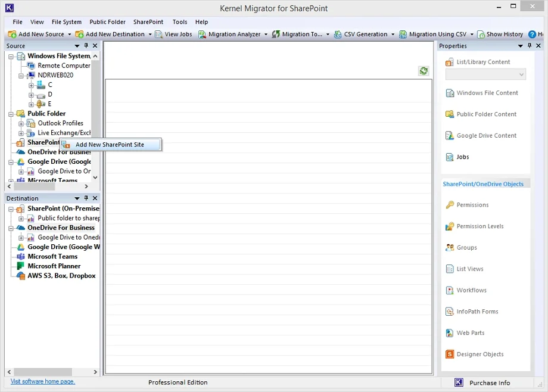
Task: Open Migration Using CSV dropdown arrow
Action: pos(472,35)
